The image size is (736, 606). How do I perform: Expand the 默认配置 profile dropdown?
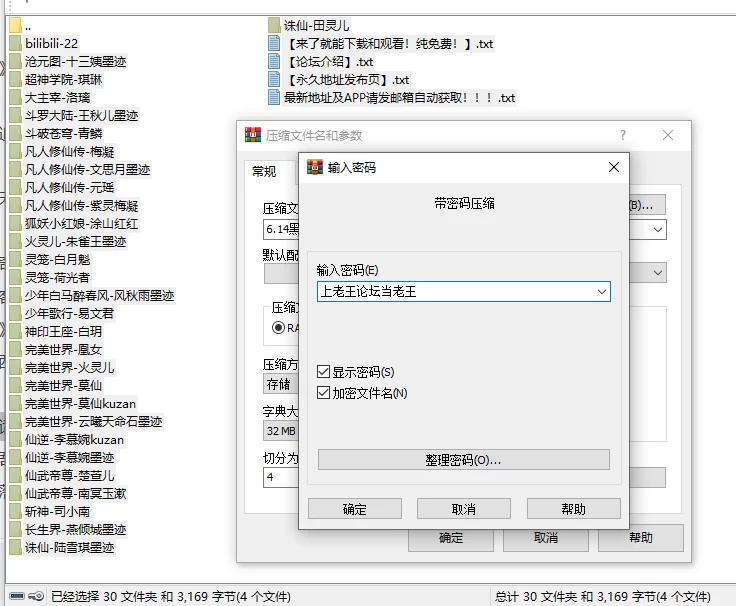(657, 272)
